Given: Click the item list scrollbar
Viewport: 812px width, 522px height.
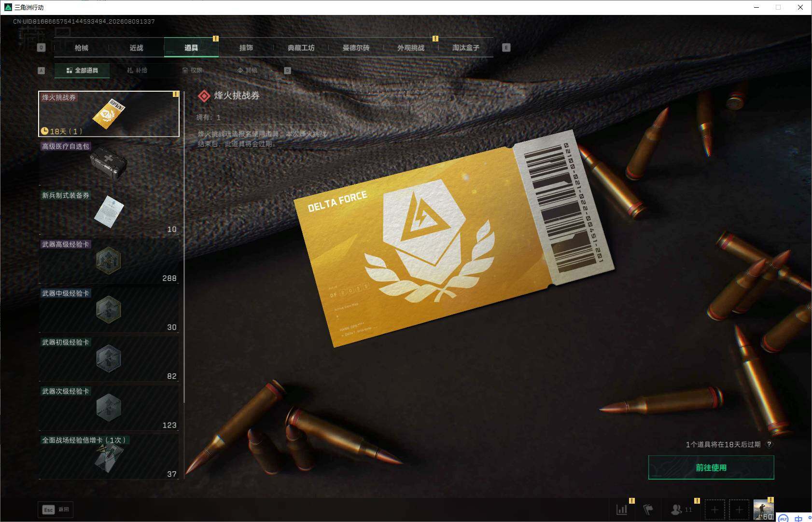Looking at the screenshot, I should [184, 247].
